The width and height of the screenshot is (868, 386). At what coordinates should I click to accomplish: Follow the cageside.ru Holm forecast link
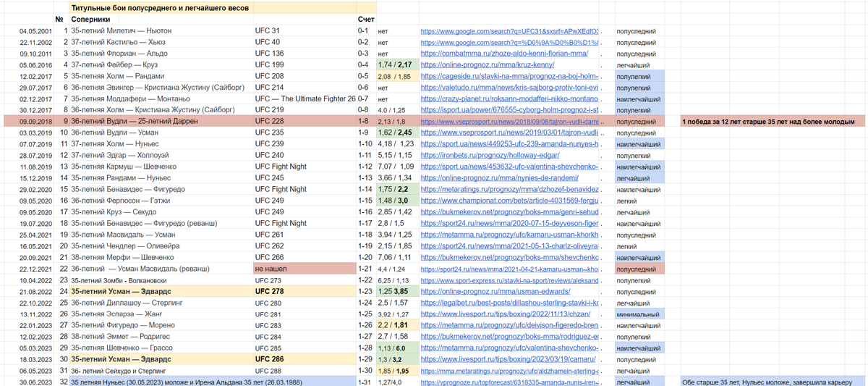click(509, 76)
